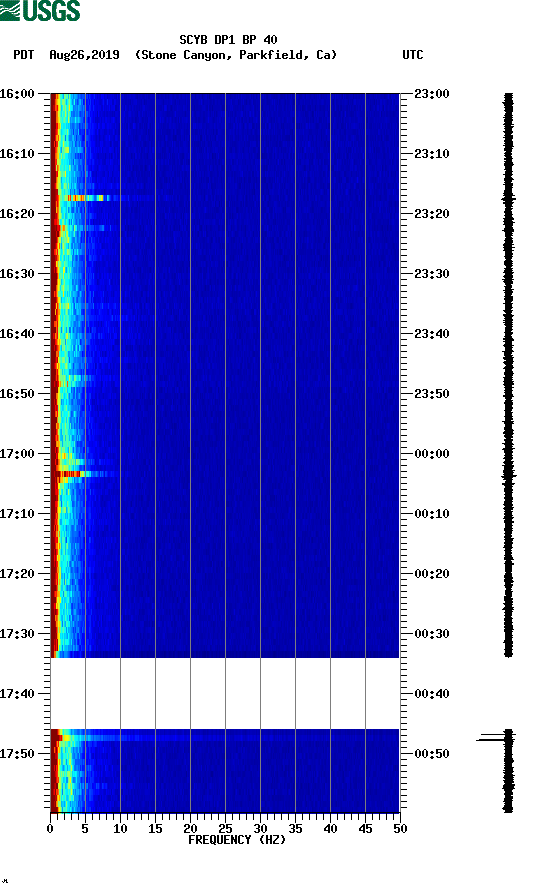Viewport: 552px width, 892px height.
Task: Click the 16:20 PDT time label
Action: tap(17, 214)
